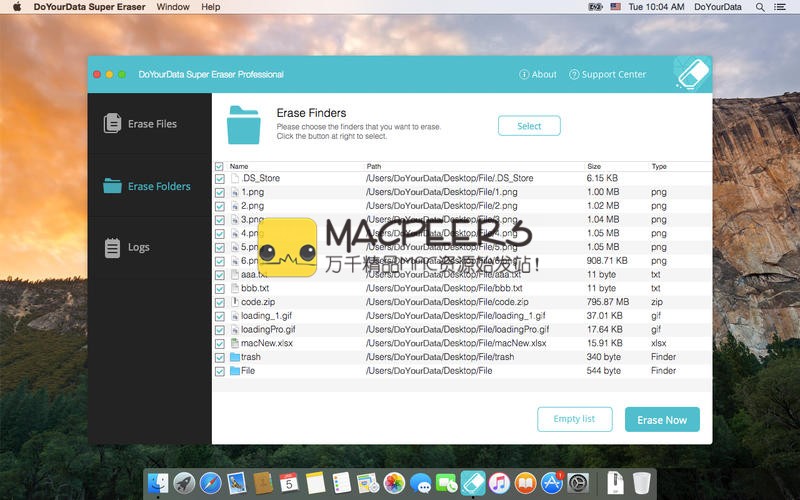
Task: Click the large Erase Finders folder icon
Action: tap(243, 125)
